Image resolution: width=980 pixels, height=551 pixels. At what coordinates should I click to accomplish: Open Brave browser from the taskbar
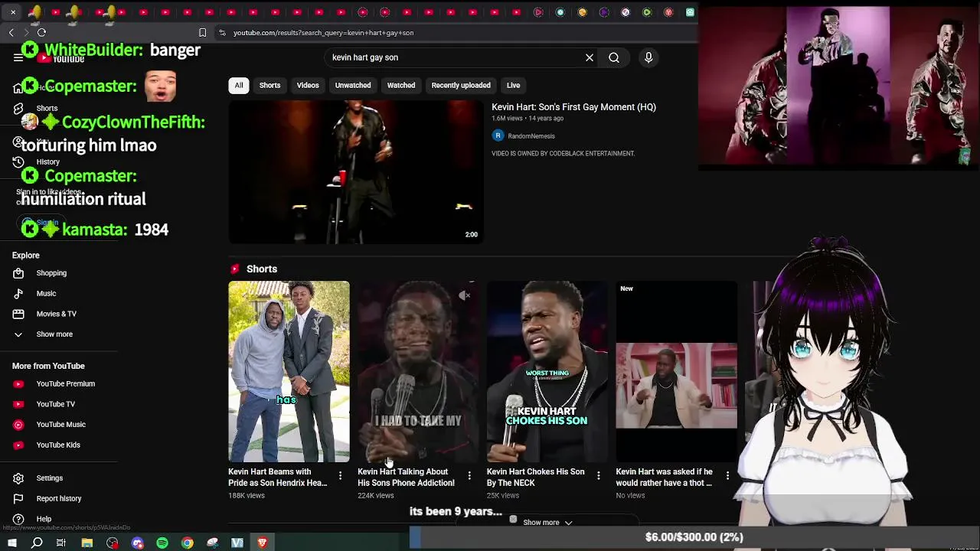(x=263, y=543)
